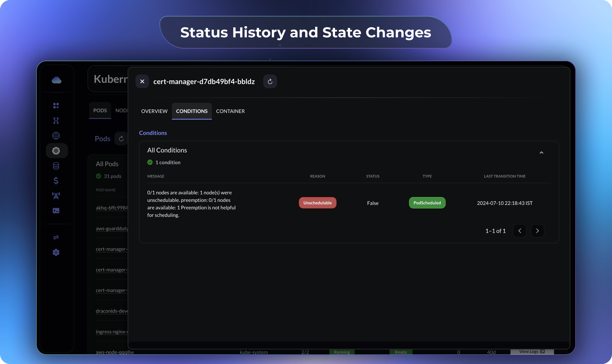Select the CPU chip icon in the sidebar
Image resolution: width=612 pixels, height=364 pixels.
[x=56, y=135]
